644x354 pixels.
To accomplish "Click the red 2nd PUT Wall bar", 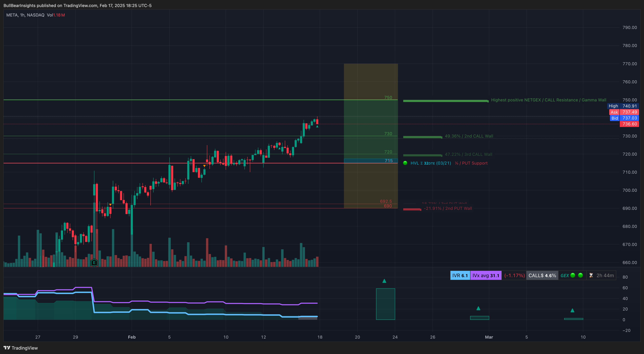I will [x=412, y=209].
